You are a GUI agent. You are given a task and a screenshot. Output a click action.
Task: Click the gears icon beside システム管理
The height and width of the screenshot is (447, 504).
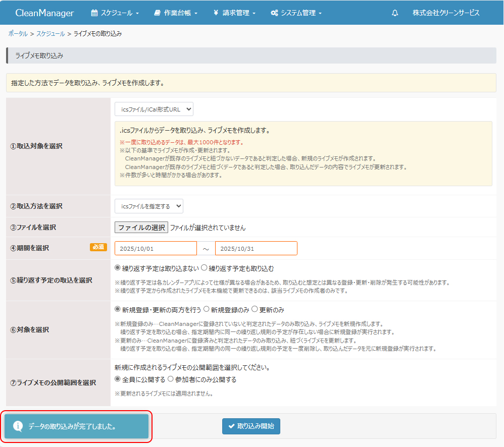274,13
